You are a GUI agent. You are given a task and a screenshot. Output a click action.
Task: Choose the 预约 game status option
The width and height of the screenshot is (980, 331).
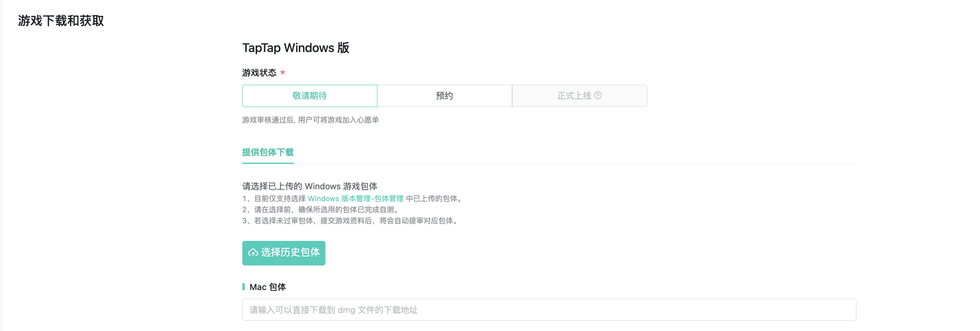pyautogui.click(x=444, y=96)
